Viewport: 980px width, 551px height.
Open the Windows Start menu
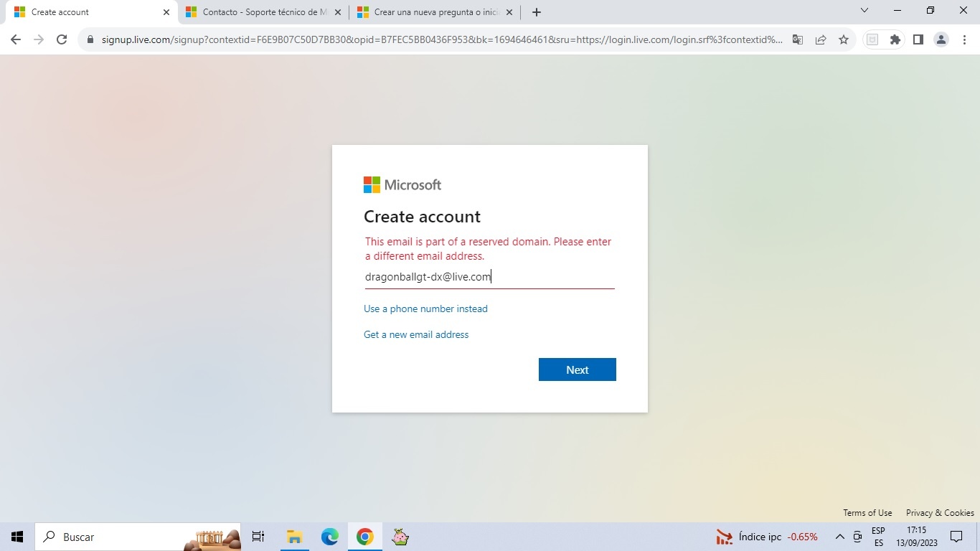point(17,537)
